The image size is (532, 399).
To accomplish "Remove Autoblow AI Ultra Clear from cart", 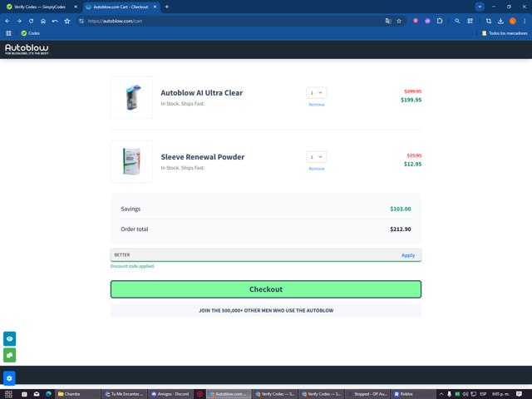I will 317,105.
